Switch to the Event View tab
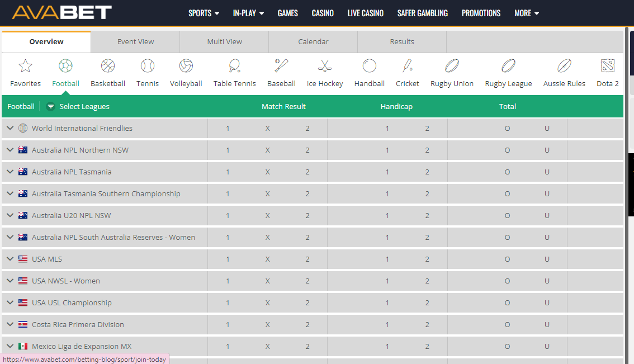 pyautogui.click(x=135, y=42)
